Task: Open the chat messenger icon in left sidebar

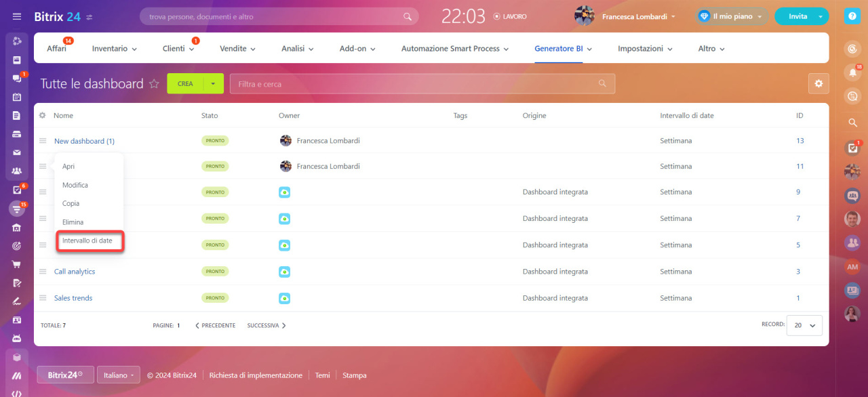Action: tap(17, 78)
